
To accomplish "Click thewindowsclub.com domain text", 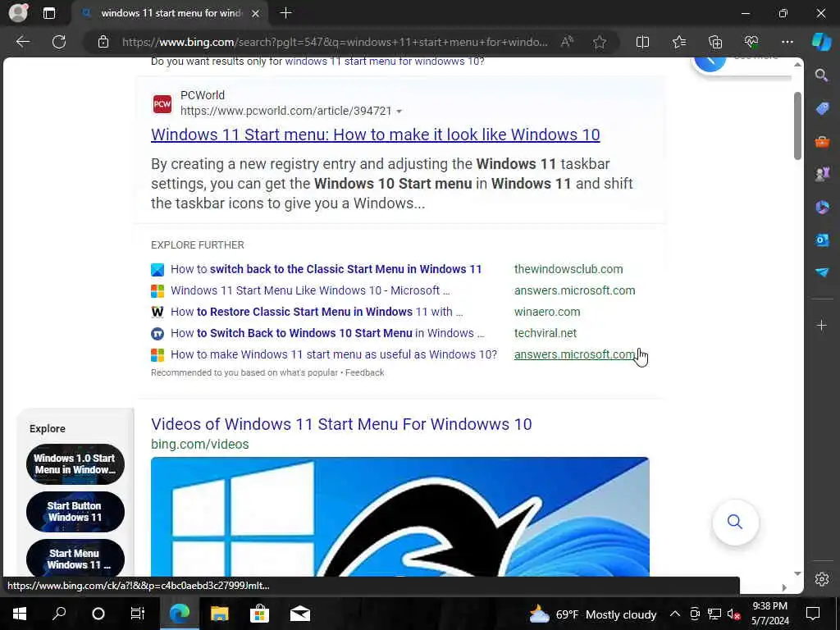I will pos(568,269).
